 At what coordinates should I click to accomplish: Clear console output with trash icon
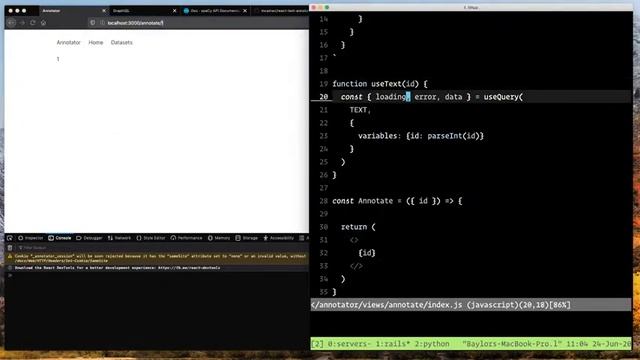coord(10,248)
